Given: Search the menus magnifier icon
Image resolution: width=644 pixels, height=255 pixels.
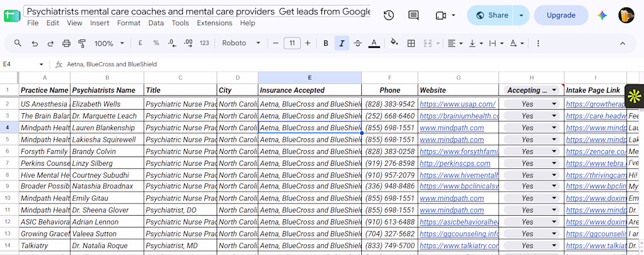Looking at the screenshot, I should pyautogui.click(x=18, y=43).
